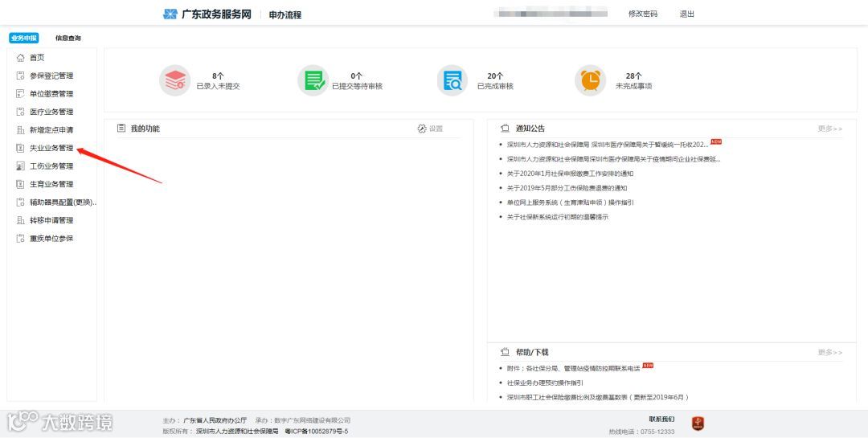Click the 广东政务服务网 logo icon
Screen dimensions: 868x438
pyautogui.click(x=170, y=14)
